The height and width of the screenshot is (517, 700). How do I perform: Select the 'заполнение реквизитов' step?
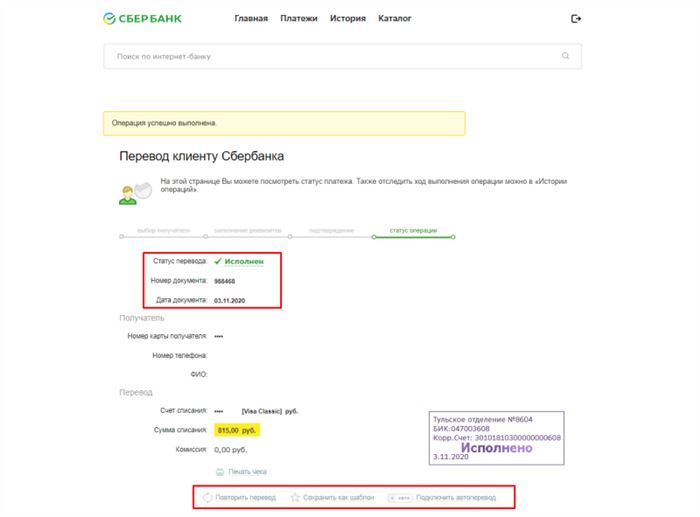(248, 230)
